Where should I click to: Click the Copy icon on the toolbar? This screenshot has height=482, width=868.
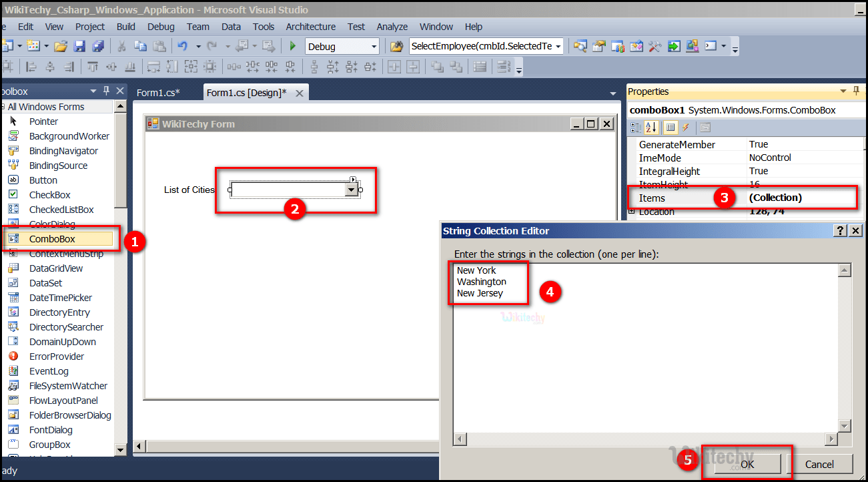(x=140, y=45)
